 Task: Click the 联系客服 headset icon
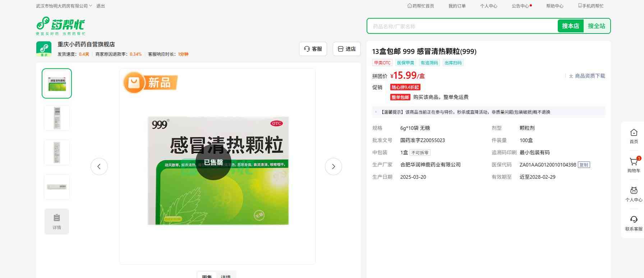[x=634, y=220]
